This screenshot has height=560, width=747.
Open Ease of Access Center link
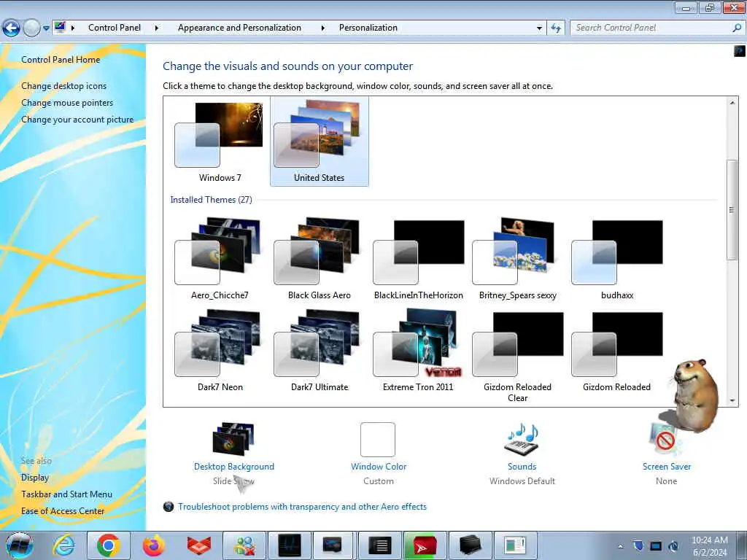[x=63, y=511]
